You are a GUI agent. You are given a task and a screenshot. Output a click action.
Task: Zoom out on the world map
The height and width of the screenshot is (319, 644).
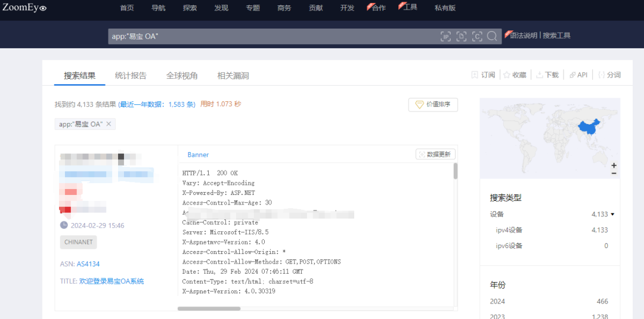[x=614, y=174]
